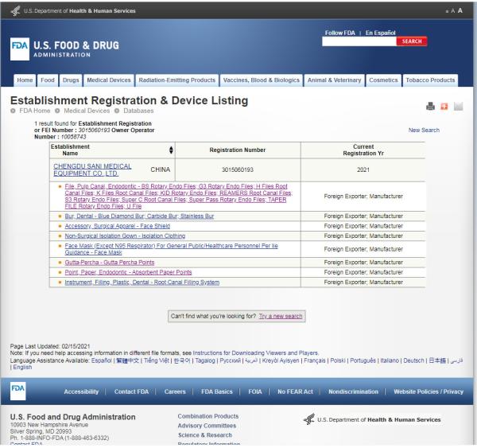
Task: Open FDA Basics footer link
Action: [216, 392]
